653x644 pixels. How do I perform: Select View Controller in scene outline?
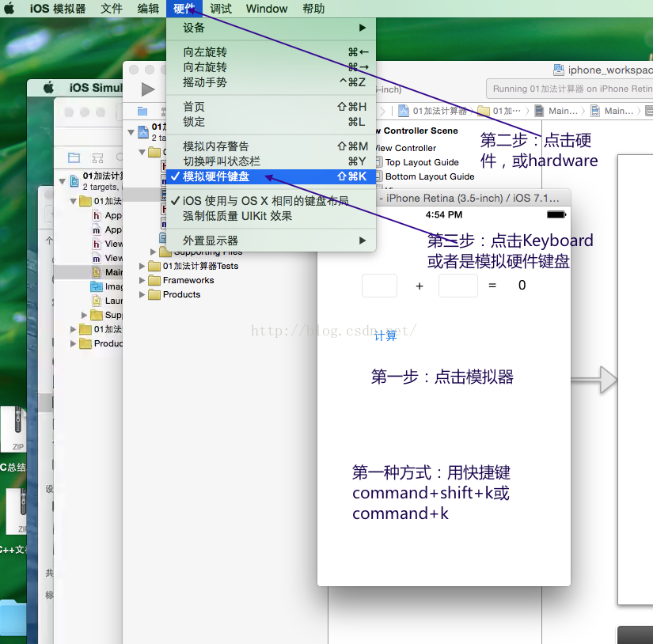pyautogui.click(x=406, y=148)
